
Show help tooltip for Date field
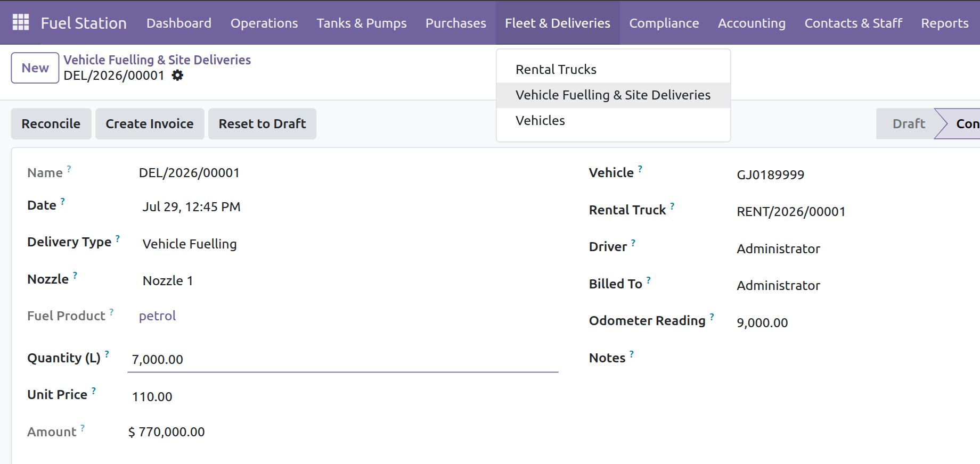click(62, 201)
